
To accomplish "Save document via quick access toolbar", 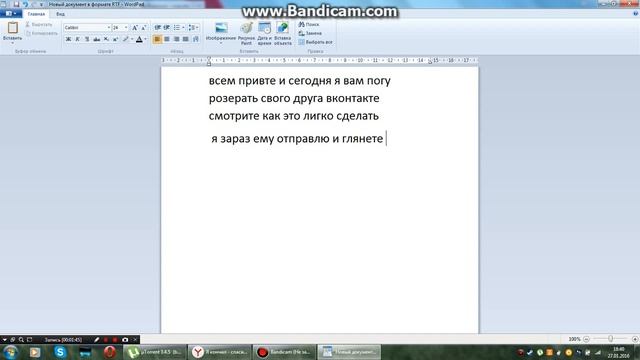I will (x=16, y=4).
